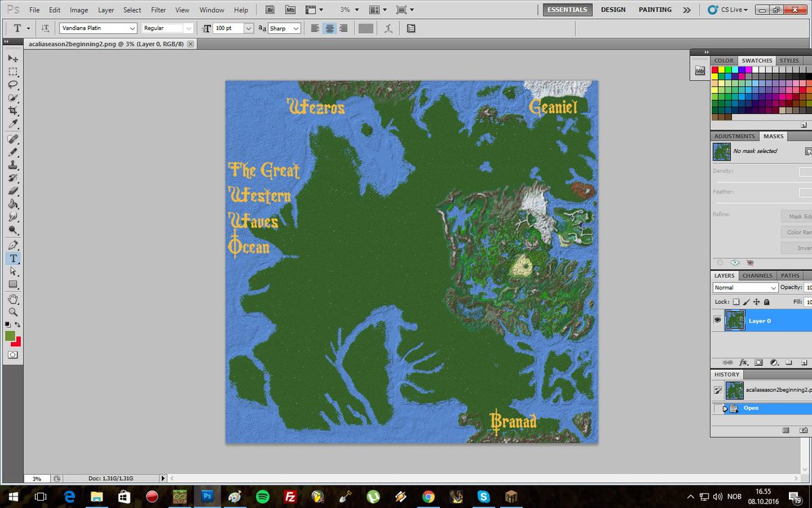
Task: Open the Filter menu
Action: coord(158,10)
